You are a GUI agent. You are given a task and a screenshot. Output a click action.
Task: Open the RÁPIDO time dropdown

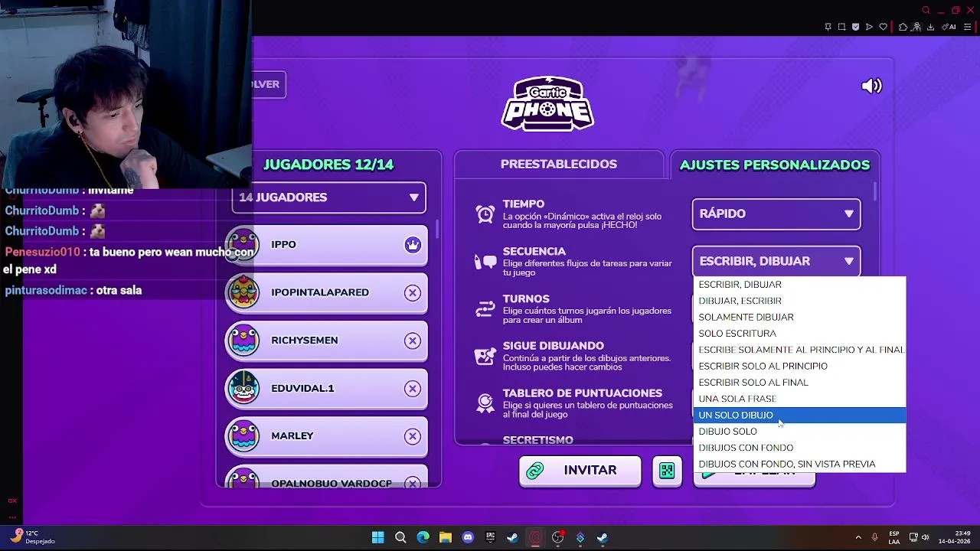click(776, 214)
